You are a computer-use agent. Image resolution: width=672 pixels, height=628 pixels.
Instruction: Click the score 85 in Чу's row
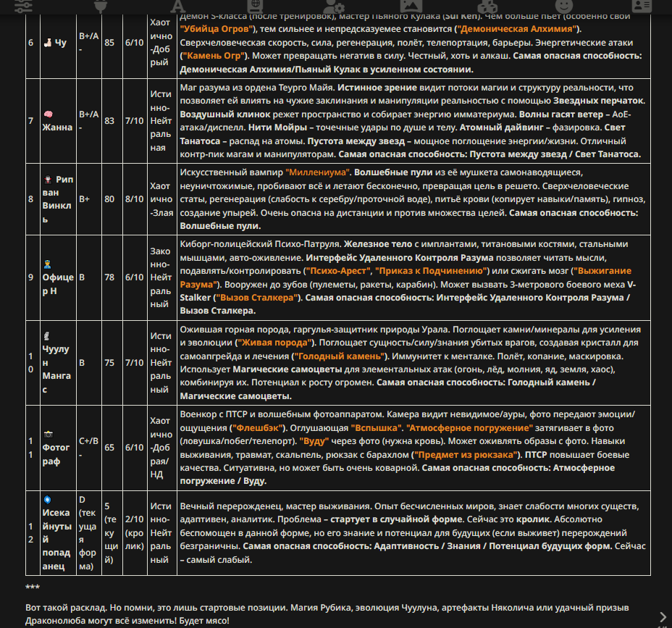[109, 43]
